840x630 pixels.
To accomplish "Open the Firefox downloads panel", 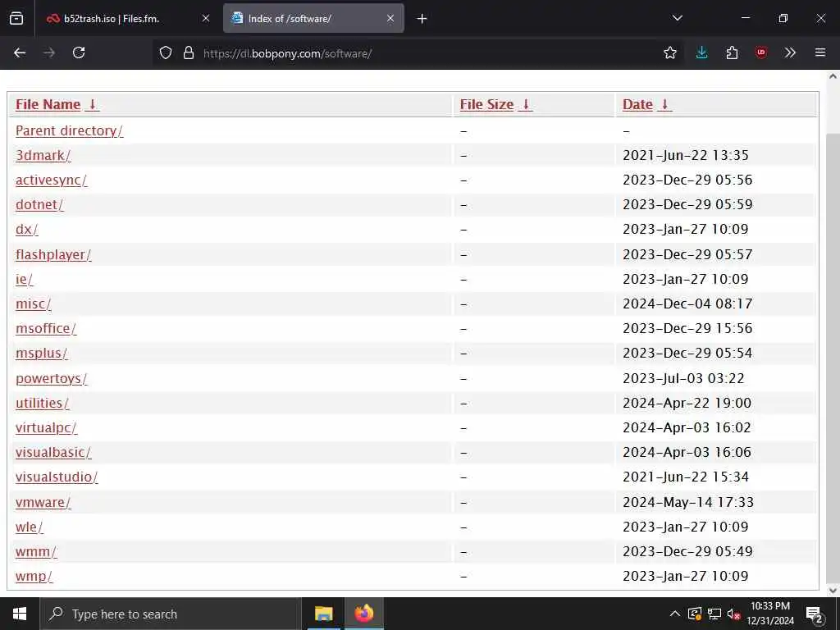I will [x=702, y=52].
